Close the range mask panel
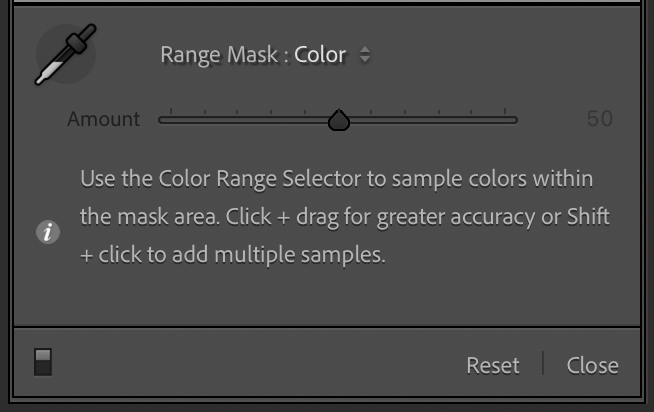 tap(592, 365)
